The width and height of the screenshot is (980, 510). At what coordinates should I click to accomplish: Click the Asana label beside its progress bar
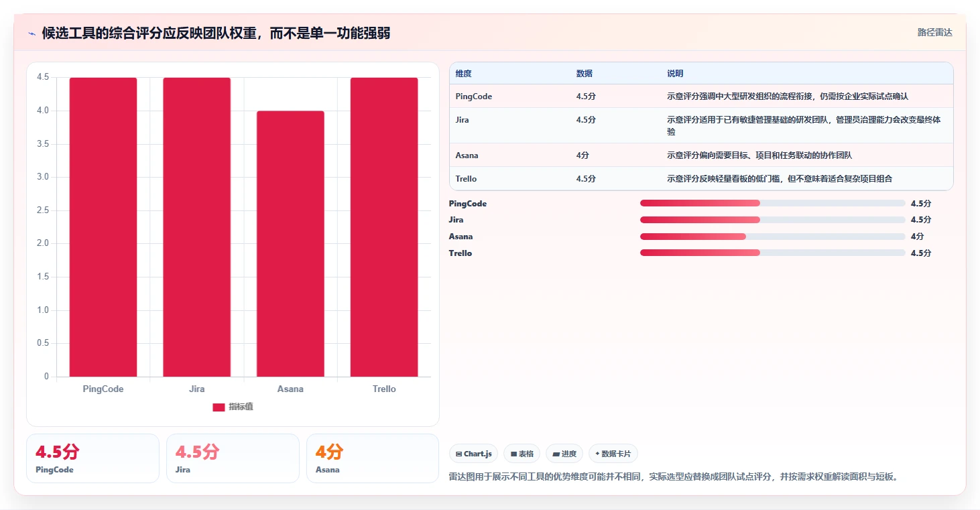coord(461,237)
